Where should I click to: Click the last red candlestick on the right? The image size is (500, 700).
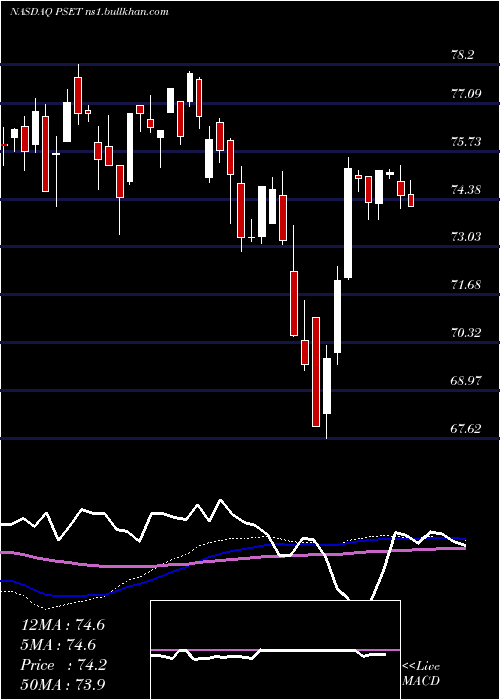(411, 200)
